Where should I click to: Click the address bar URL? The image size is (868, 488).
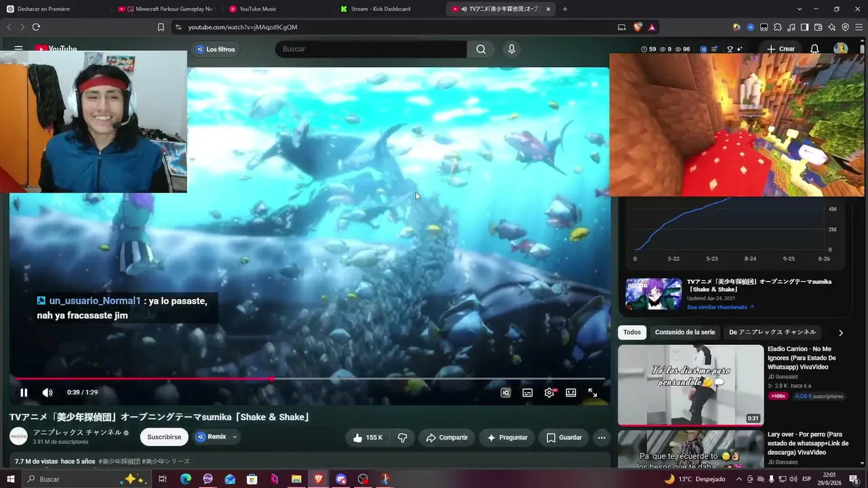pyautogui.click(x=243, y=27)
